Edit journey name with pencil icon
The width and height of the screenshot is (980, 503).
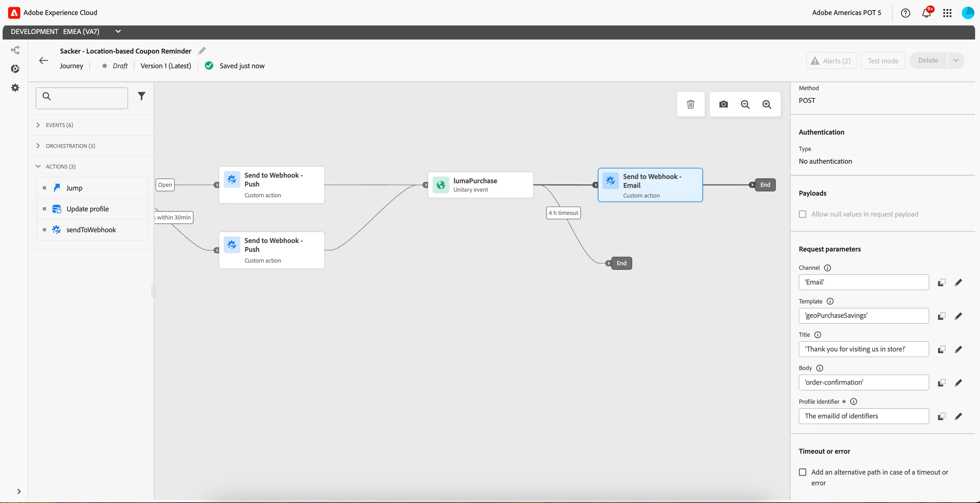point(202,51)
